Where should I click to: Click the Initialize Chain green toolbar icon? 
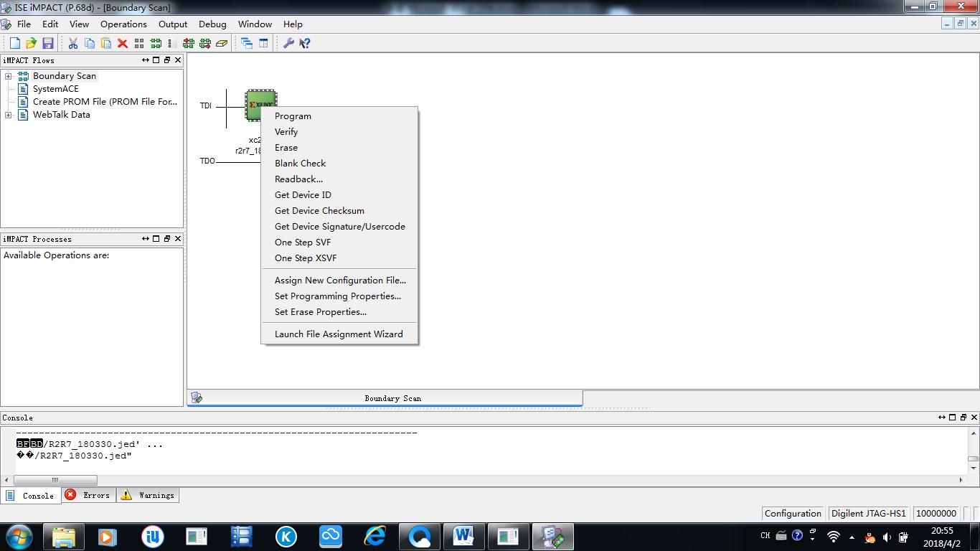pos(156,44)
